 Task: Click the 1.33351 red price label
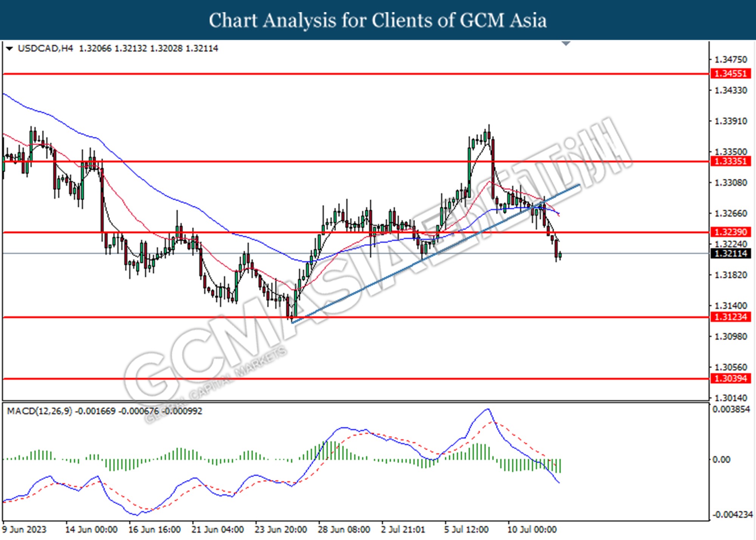click(x=730, y=161)
